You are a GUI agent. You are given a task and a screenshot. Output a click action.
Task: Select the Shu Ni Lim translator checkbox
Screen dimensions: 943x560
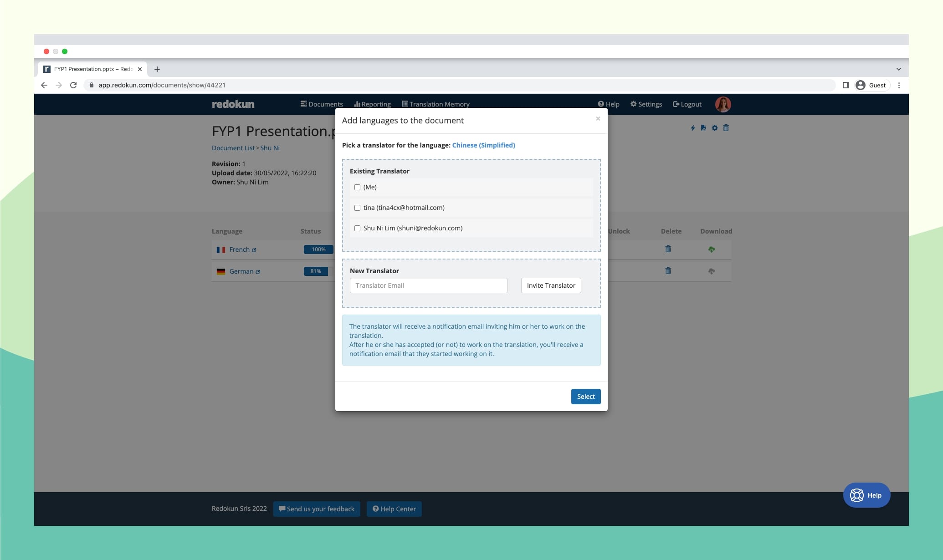(357, 228)
